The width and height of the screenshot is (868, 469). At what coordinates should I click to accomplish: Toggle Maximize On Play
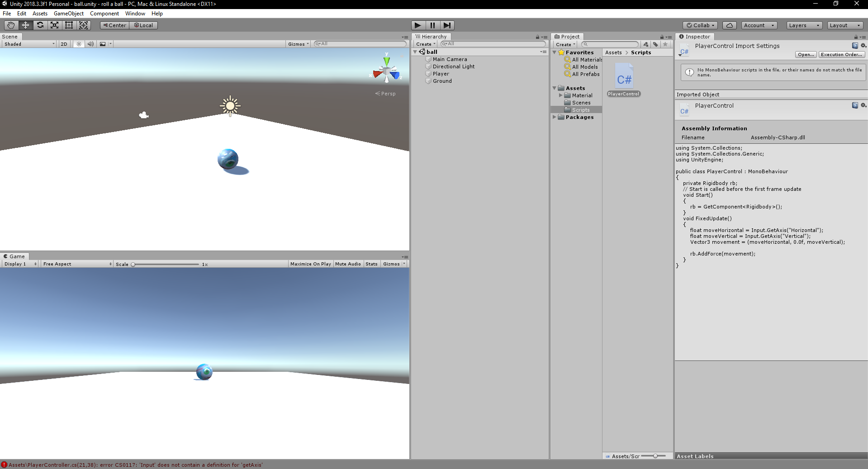pyautogui.click(x=310, y=264)
